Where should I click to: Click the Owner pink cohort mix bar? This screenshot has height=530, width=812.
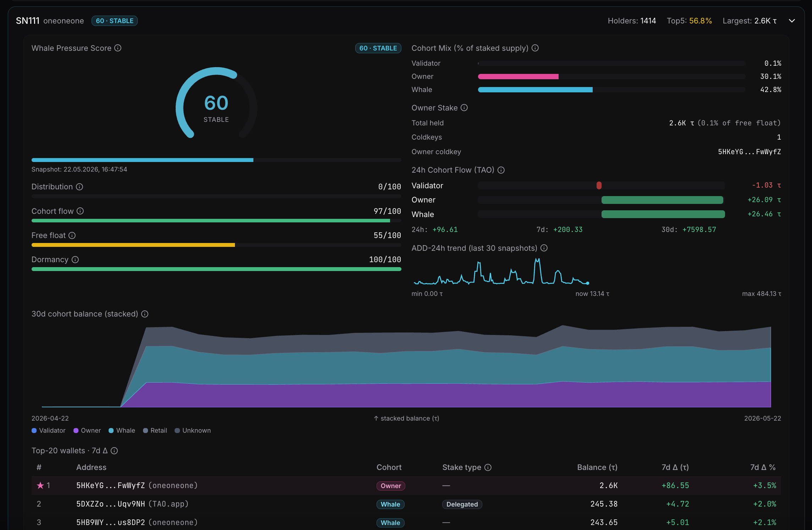tap(518, 77)
